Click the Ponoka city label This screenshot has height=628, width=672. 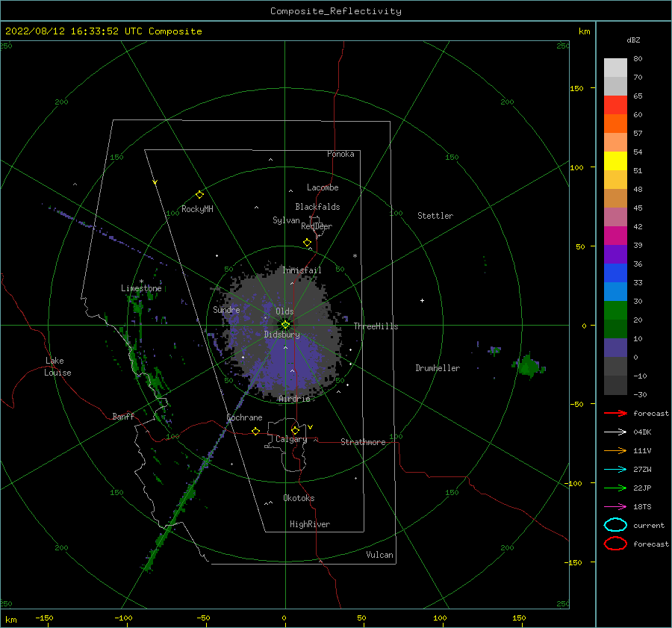coord(340,154)
